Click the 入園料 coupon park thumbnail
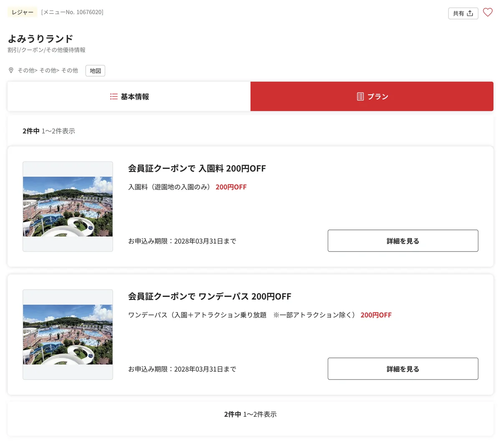 [68, 206]
